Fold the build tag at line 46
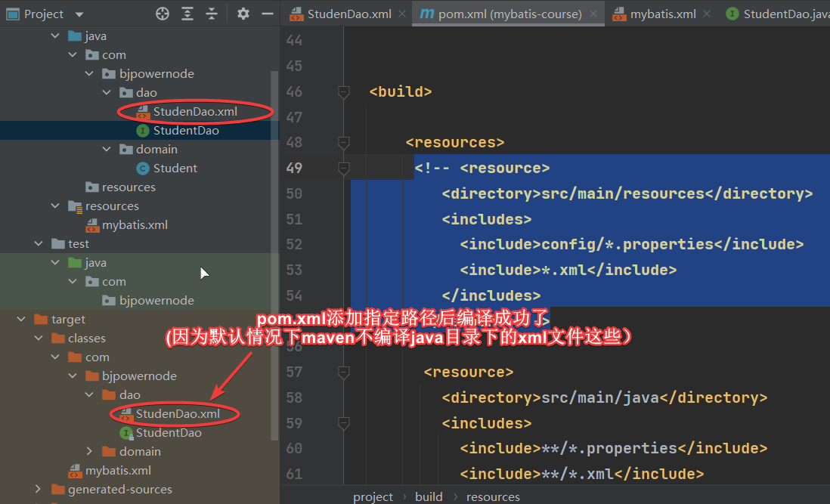This screenshot has width=830, height=504. [x=343, y=92]
